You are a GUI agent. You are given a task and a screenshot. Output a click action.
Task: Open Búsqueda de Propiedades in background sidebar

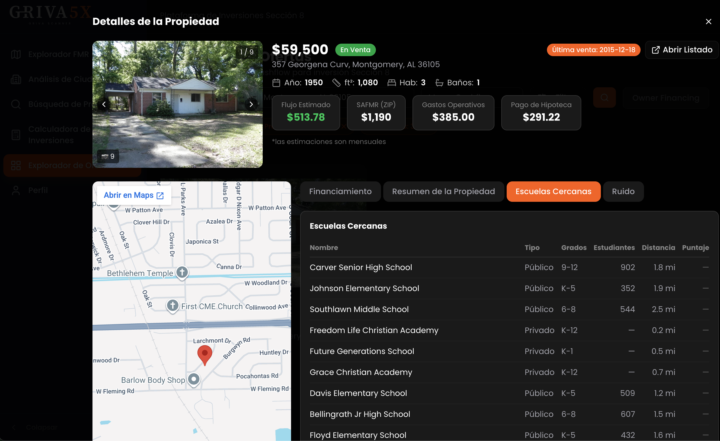pos(50,104)
